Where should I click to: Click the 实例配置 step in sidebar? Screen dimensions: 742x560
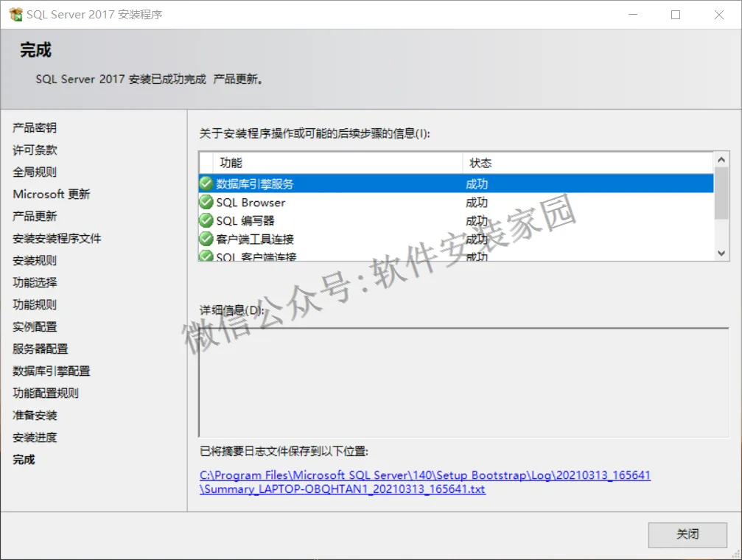(35, 326)
